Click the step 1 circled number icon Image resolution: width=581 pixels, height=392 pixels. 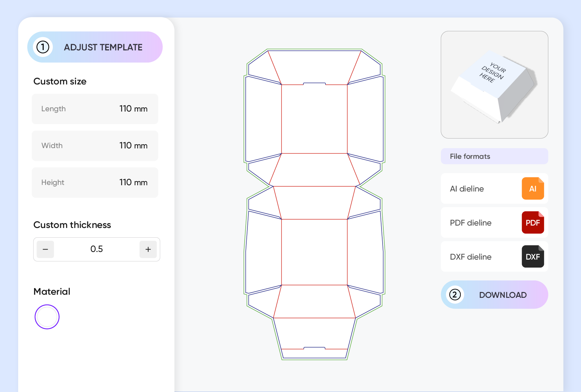coord(43,47)
